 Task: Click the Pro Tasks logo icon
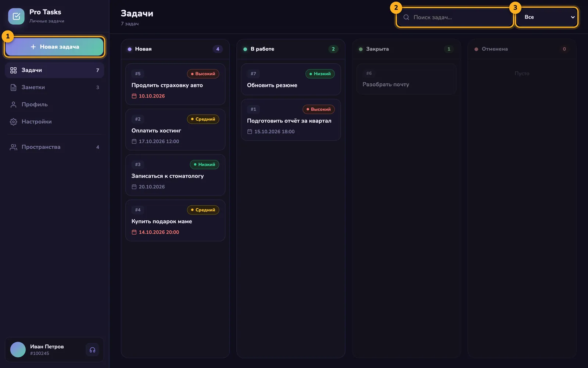coord(16,16)
